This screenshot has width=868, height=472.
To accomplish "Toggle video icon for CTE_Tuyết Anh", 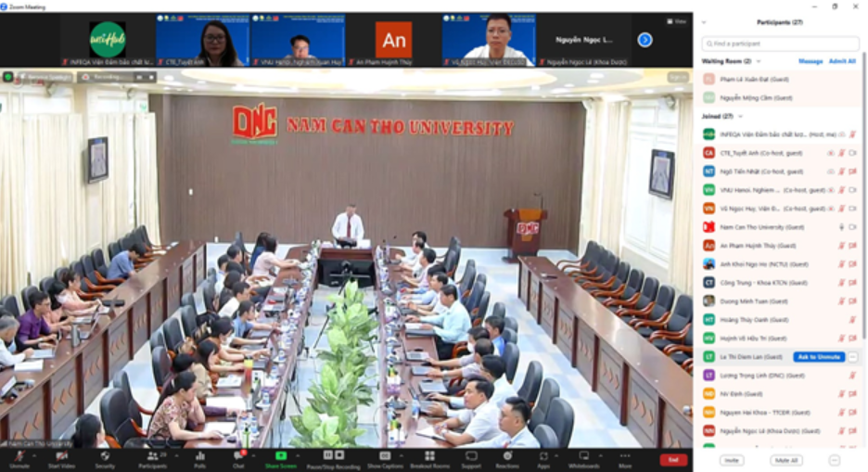I will [x=852, y=153].
